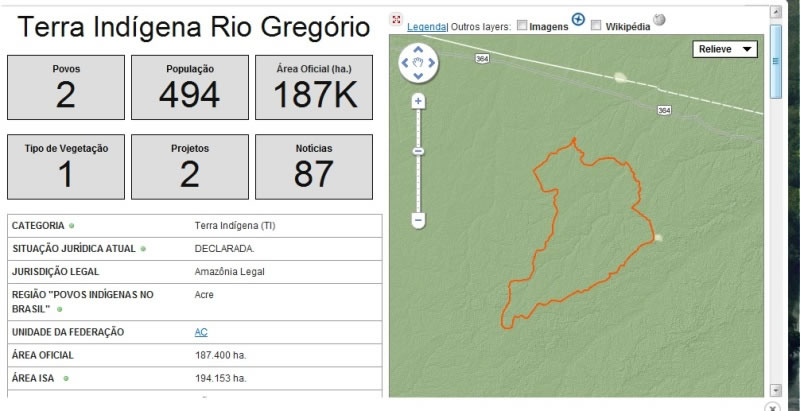Click the Povos count box
Screen dimensions: 800x411
(x=66, y=85)
